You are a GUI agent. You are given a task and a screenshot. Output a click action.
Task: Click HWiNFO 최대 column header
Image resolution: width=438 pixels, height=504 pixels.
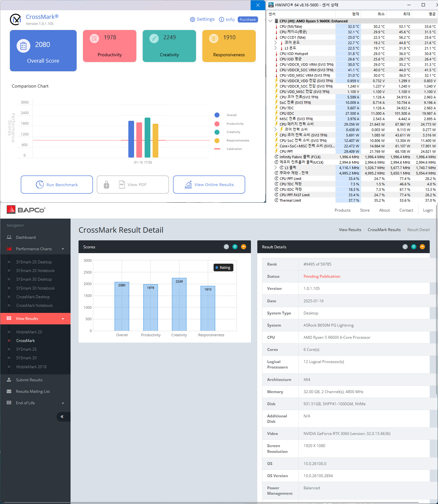click(399, 14)
